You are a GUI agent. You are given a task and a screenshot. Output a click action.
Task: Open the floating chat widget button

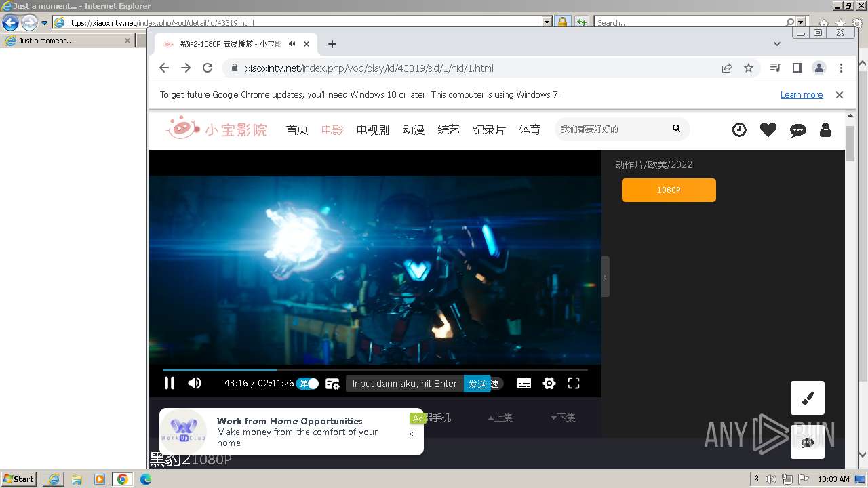click(808, 442)
